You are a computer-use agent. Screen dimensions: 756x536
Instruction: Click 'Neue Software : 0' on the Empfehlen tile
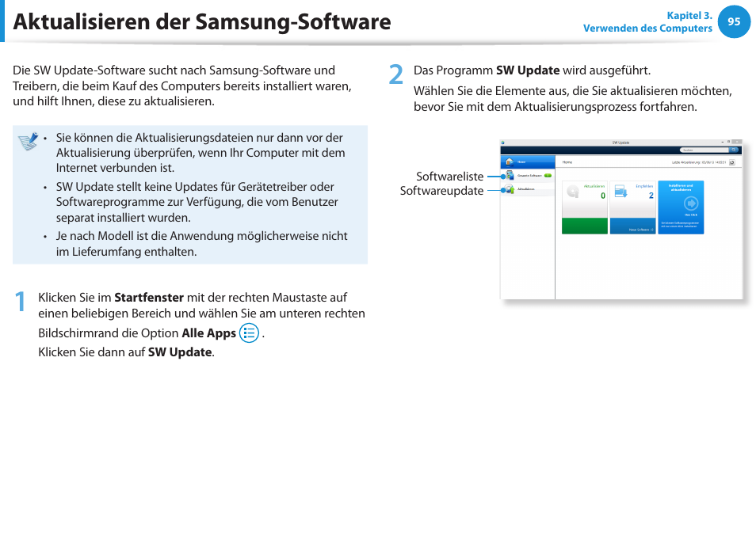641,230
